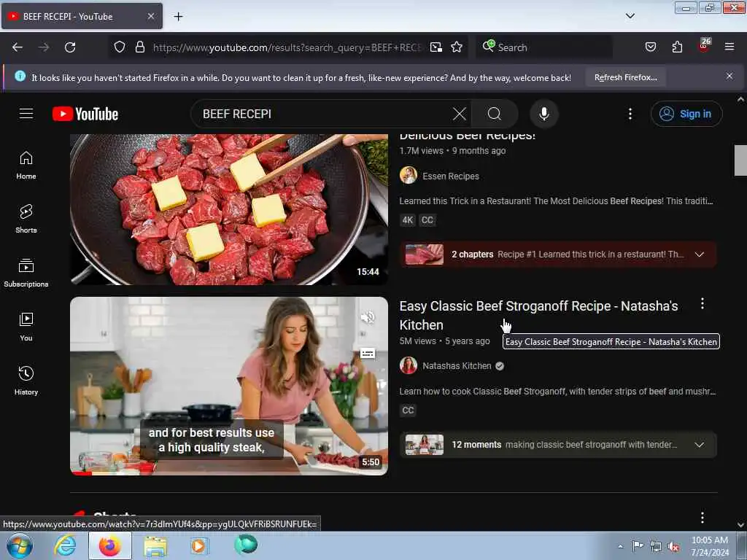This screenshot has width=747, height=560.
Task: Expand the 12 moments section
Action: click(x=558, y=445)
